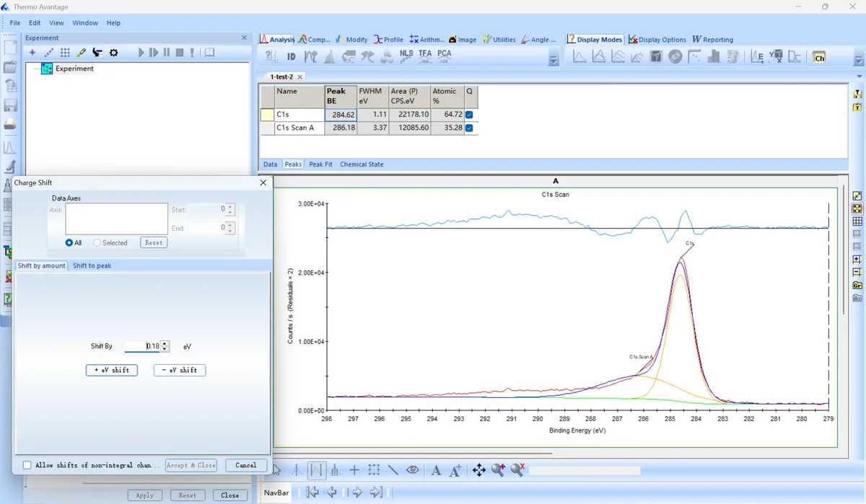Expand the Analysis toolbar overflow dropdown
This screenshot has width=866, height=504.
click(554, 61)
